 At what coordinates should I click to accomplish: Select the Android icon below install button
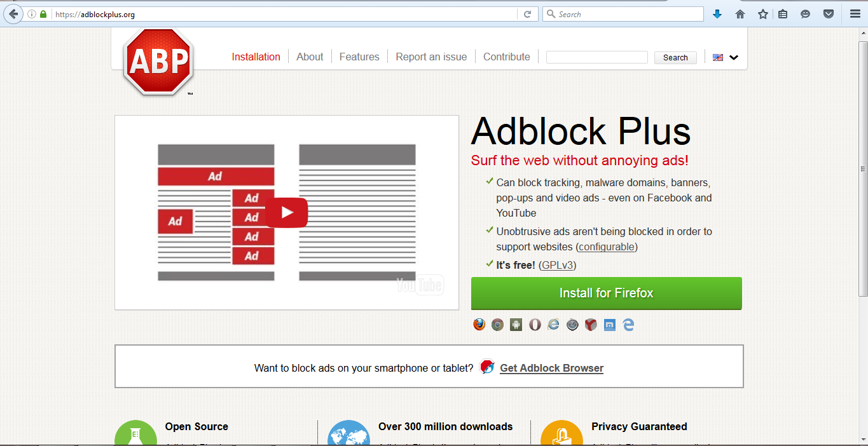coord(516,325)
